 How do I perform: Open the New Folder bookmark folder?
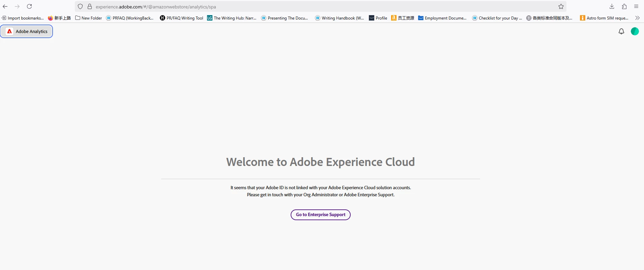pyautogui.click(x=89, y=18)
